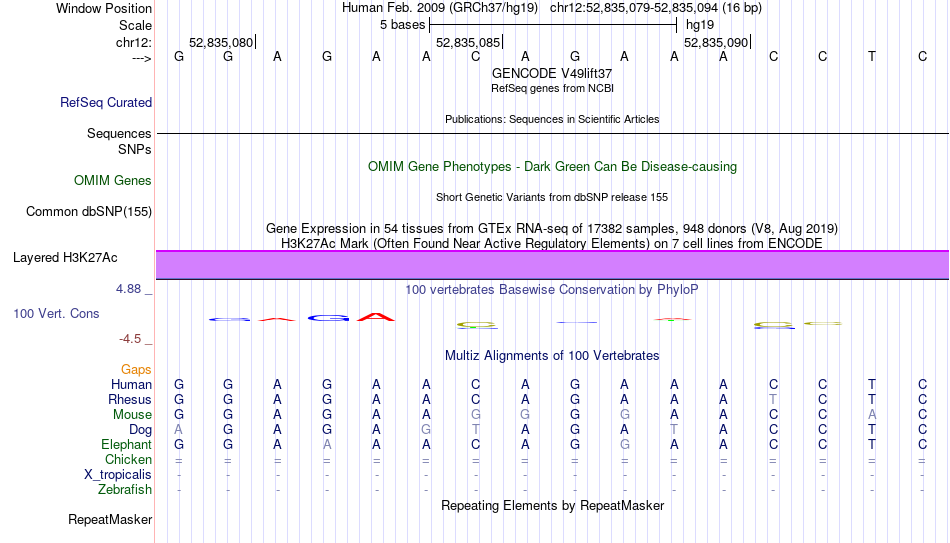Select the Dog alignment row label

coord(141,430)
